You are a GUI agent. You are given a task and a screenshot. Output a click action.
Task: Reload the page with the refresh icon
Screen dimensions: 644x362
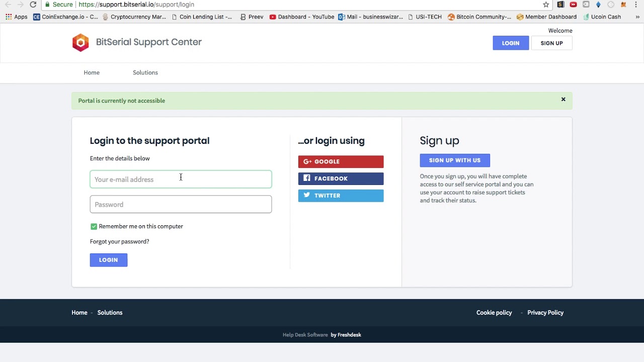point(33,5)
